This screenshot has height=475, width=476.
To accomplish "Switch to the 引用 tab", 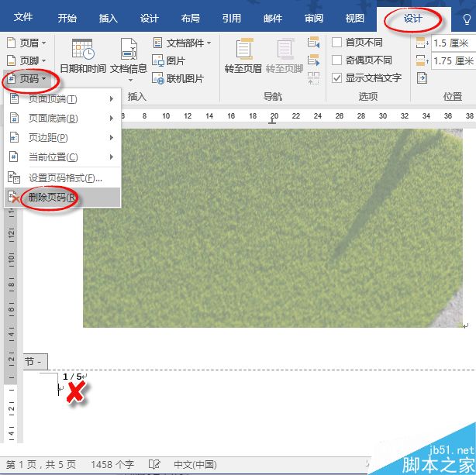I will coord(231,19).
